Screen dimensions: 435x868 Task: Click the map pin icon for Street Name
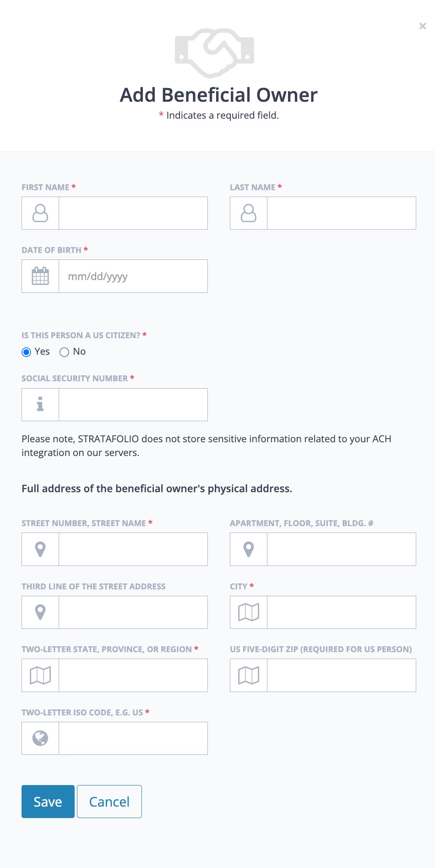click(40, 549)
